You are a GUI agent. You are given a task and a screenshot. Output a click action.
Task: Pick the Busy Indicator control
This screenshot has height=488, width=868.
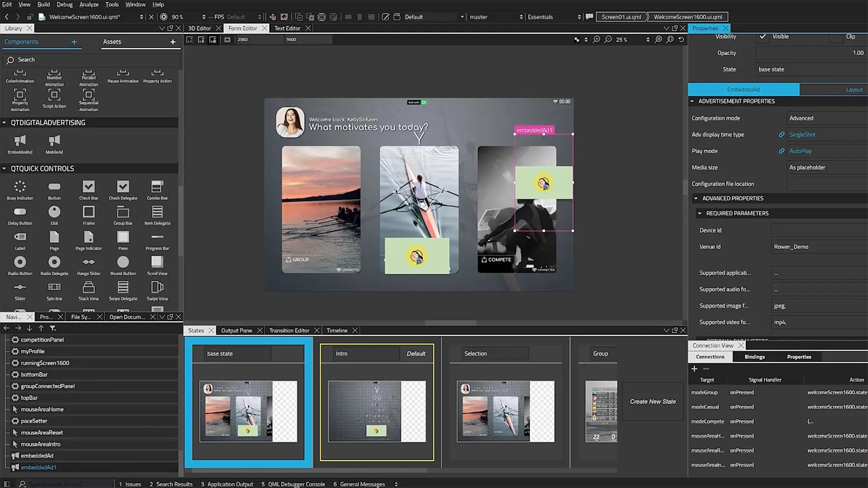click(x=20, y=187)
